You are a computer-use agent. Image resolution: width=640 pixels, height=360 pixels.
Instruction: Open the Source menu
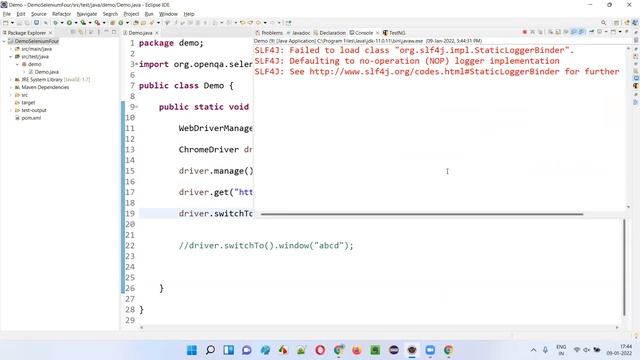tap(39, 14)
